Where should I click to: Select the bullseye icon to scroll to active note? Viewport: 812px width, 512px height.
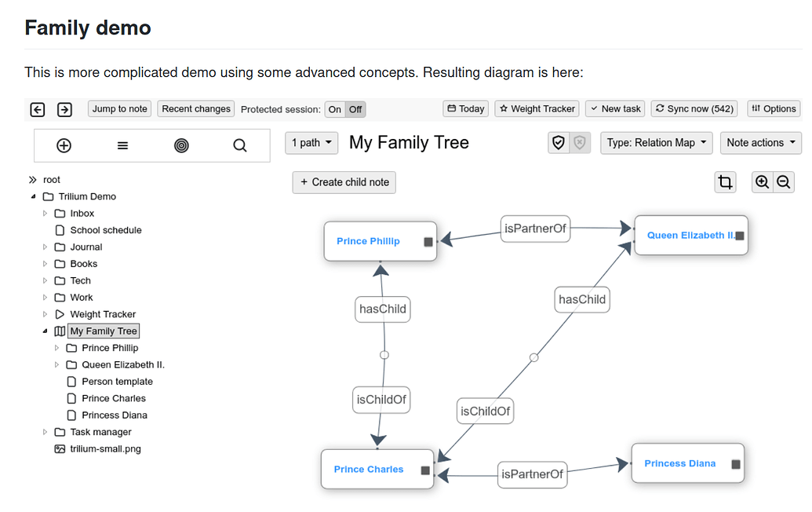point(180,145)
